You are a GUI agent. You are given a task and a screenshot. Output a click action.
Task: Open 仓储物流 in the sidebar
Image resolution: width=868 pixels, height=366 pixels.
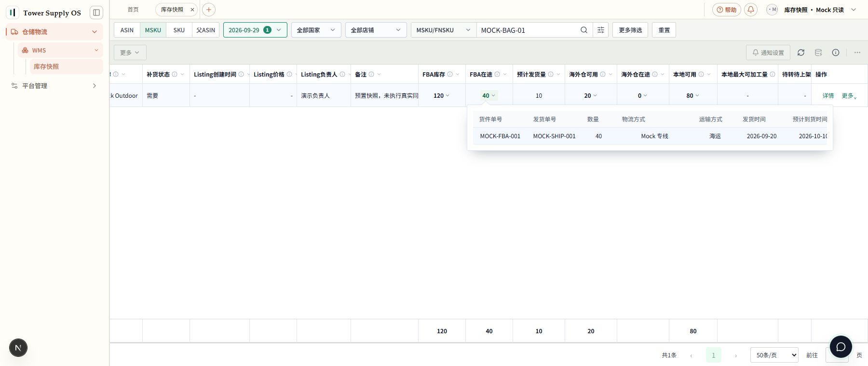54,32
